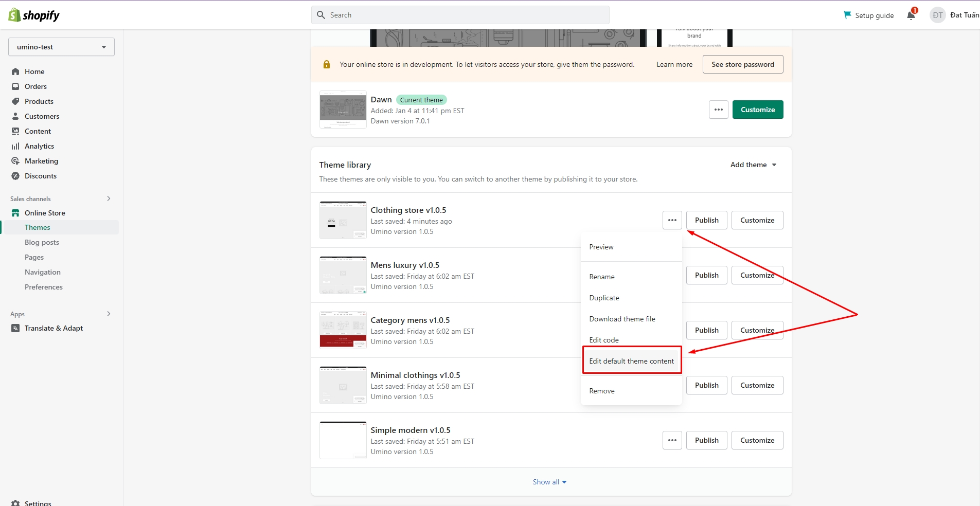Expand the Sales channels chevron
The height and width of the screenshot is (506, 980).
[109, 198]
